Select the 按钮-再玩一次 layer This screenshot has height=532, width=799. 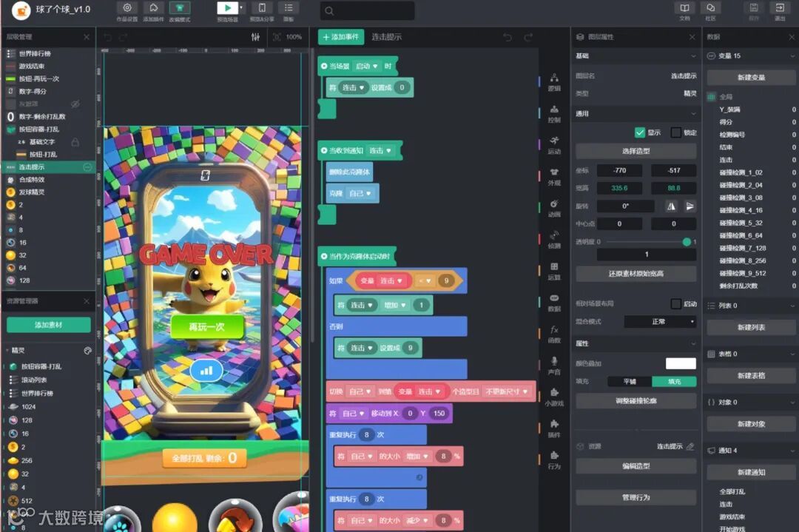click(48, 79)
